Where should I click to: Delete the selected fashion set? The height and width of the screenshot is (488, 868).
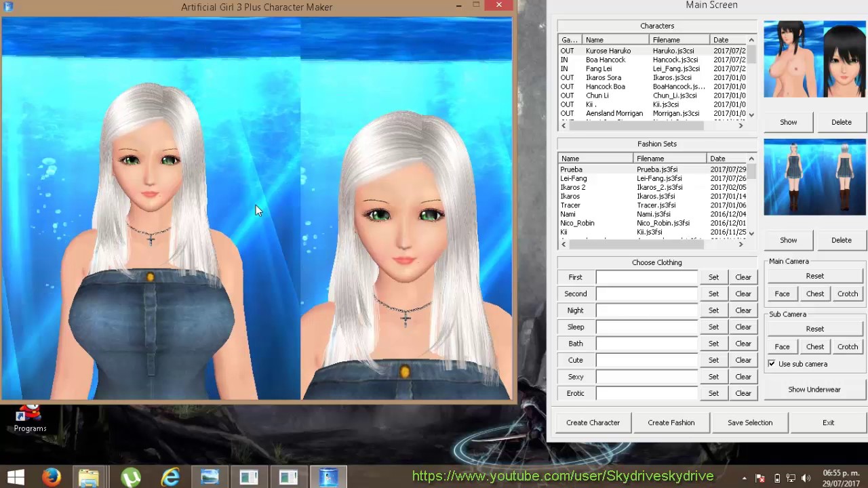[842, 240]
